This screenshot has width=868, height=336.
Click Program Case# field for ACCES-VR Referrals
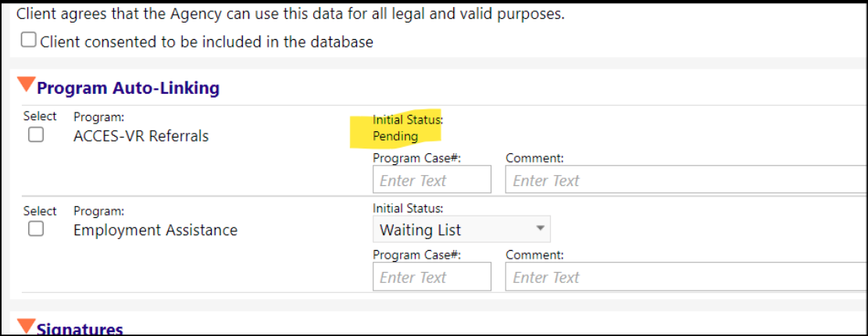tap(432, 180)
